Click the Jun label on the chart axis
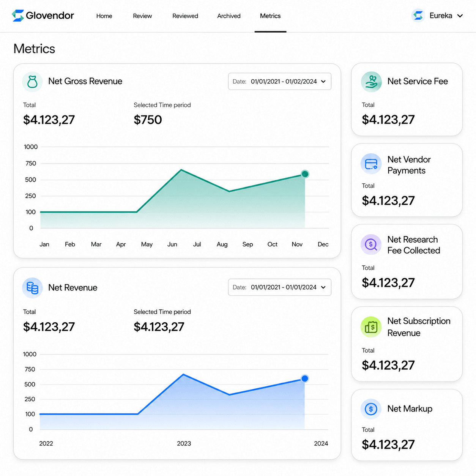The image size is (476, 476). pyautogui.click(x=172, y=244)
